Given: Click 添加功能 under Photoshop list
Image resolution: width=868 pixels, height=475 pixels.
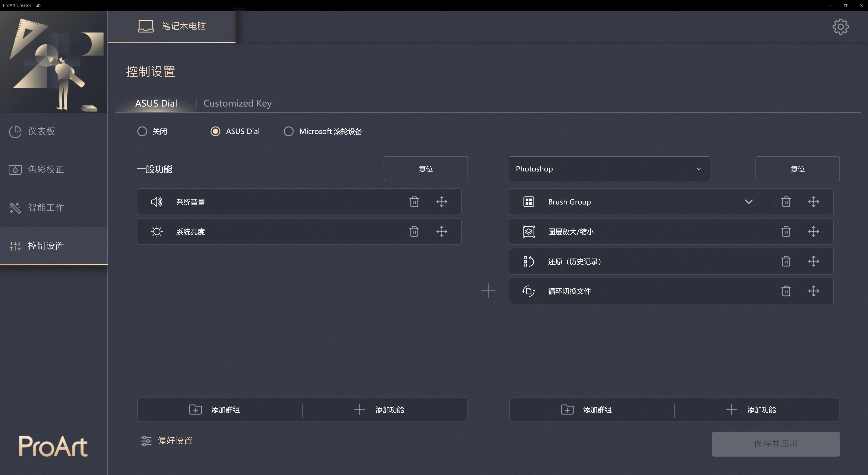Looking at the screenshot, I should [x=751, y=410].
